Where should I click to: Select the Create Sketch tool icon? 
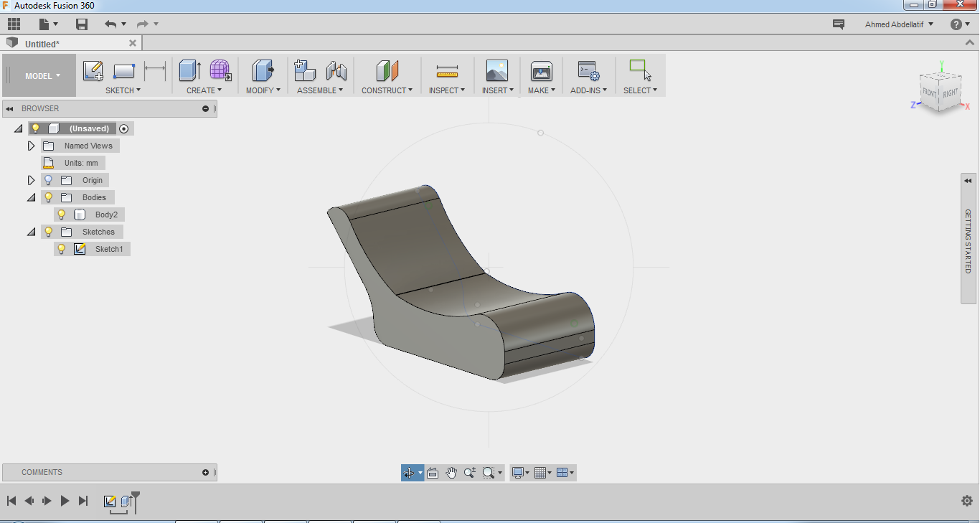[x=93, y=71]
